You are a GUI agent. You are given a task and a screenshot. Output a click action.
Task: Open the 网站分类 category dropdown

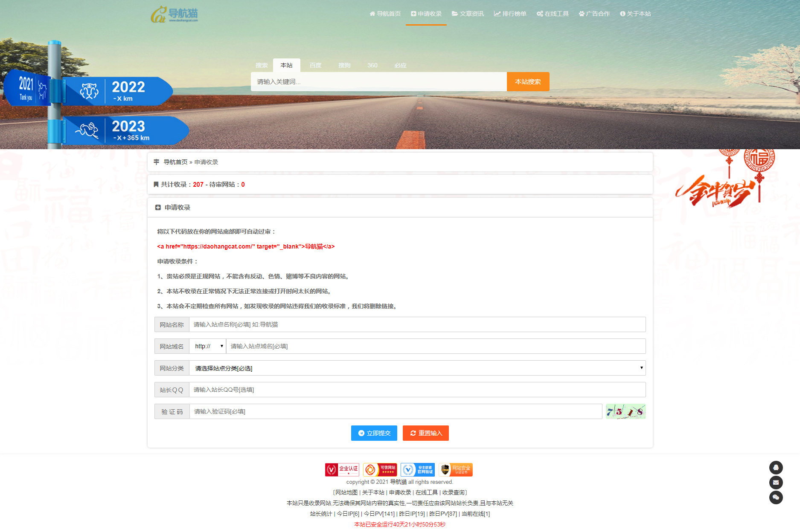pos(417,368)
